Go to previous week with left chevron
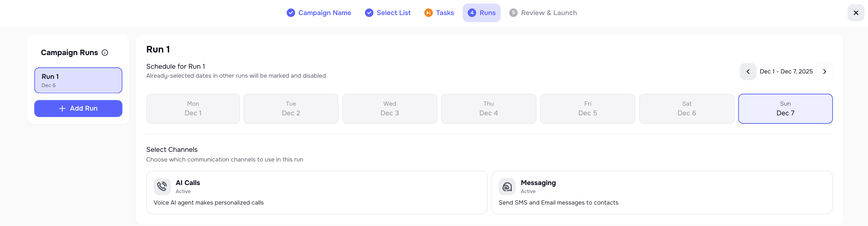 click(748, 72)
